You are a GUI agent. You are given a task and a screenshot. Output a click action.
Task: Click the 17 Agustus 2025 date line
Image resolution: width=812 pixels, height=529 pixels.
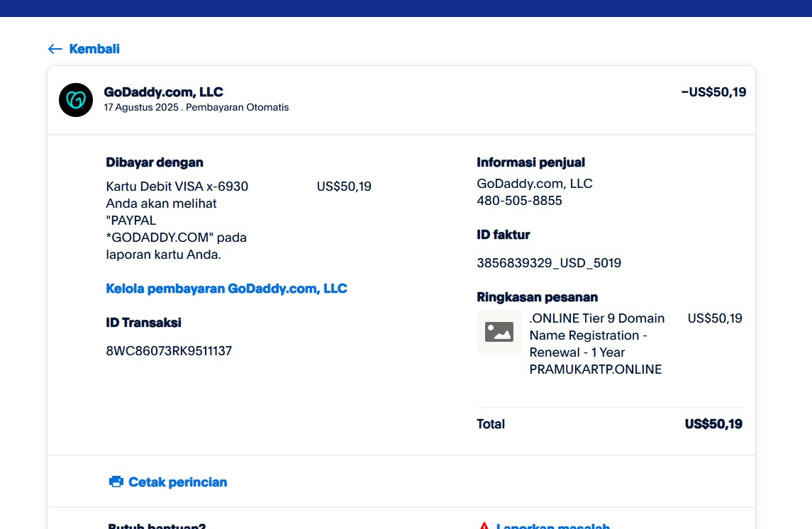coord(196,108)
